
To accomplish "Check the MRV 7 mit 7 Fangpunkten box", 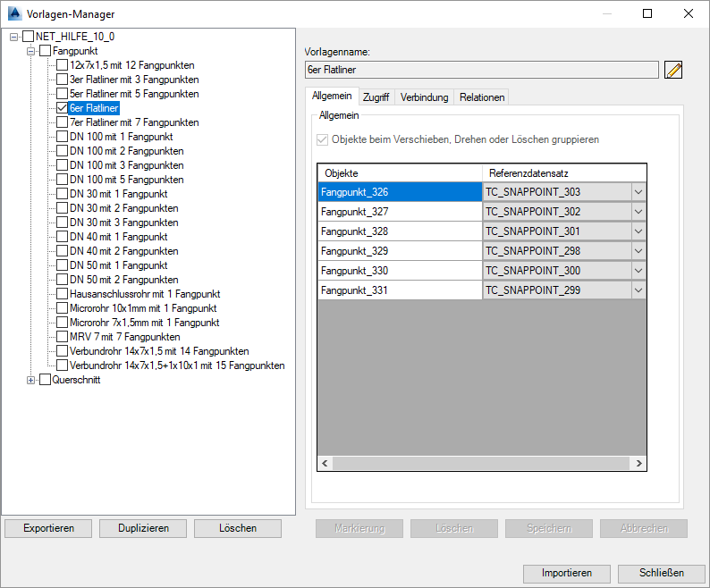I will tap(62, 337).
